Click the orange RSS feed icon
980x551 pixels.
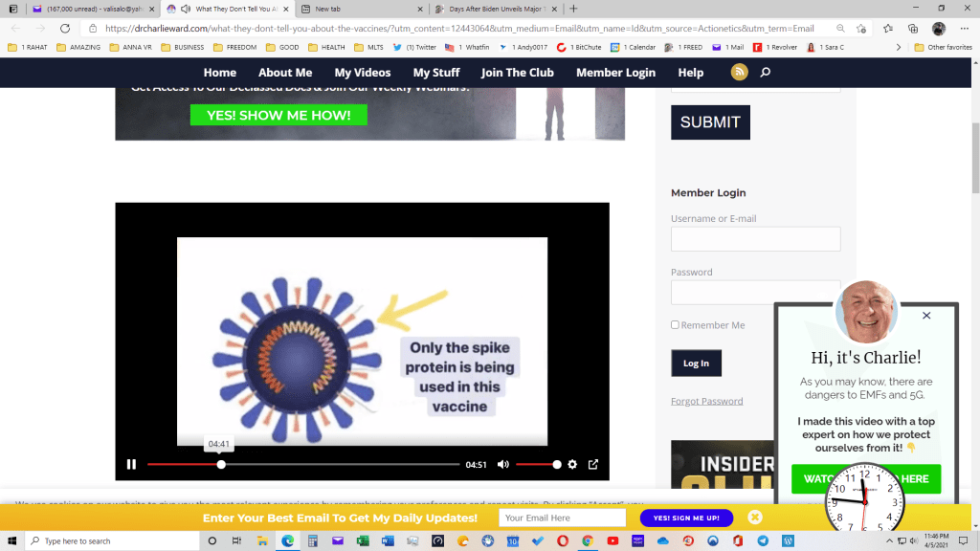(x=739, y=73)
